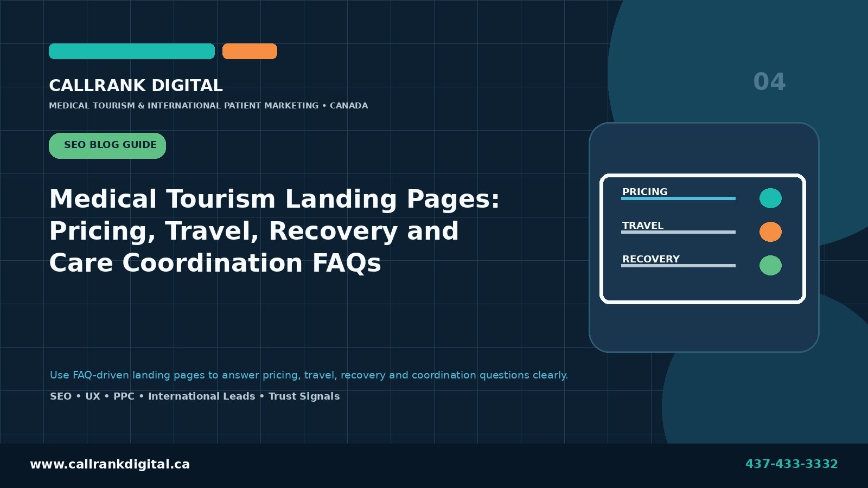Select the TRAVEL label in the card
This screenshot has height=488, width=868.
642,226
